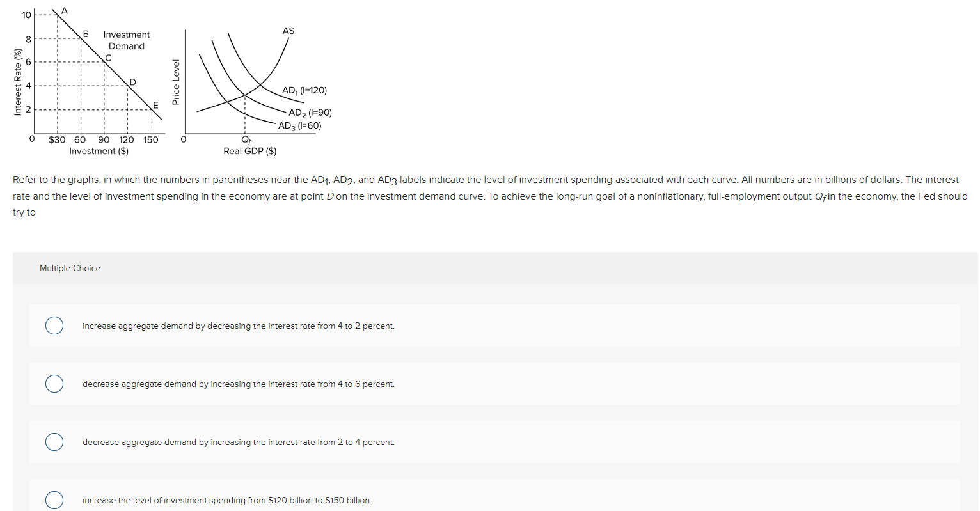Viewport: 980px width, 511px height.
Task: Click point D on the investment demand curve
Action: point(132,82)
